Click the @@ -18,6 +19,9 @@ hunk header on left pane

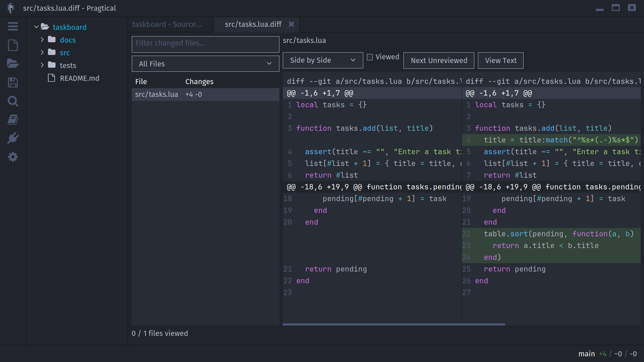tap(372, 187)
